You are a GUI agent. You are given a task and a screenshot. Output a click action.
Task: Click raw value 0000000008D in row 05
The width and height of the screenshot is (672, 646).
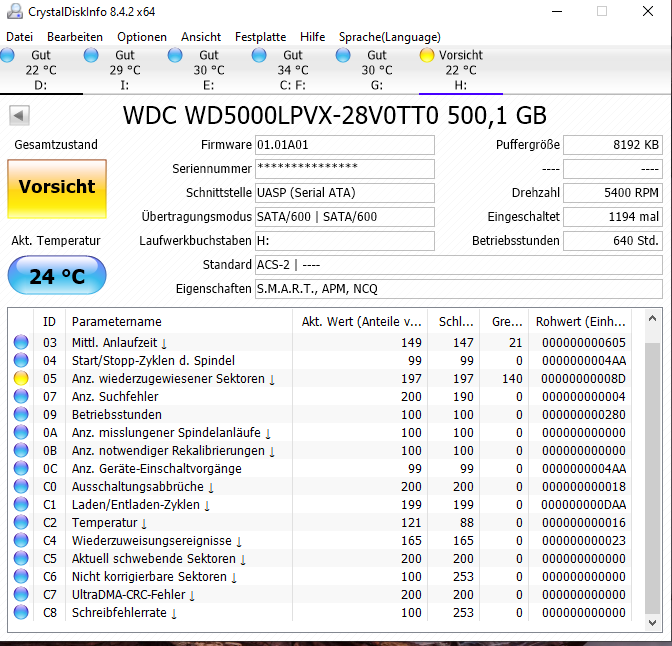pos(583,379)
